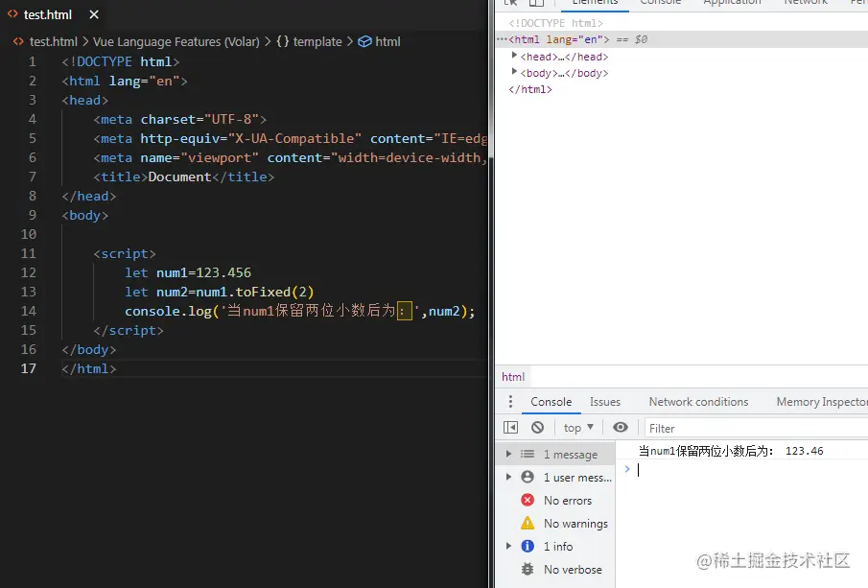Screen dimensions: 868x588
Task: Click the html breadcrumb item
Action: [x=387, y=41]
